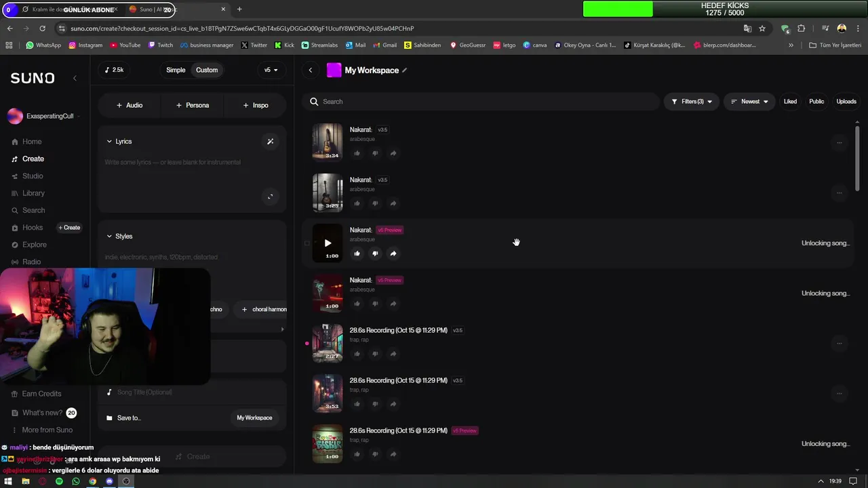
Task: Open the Newest sort dropdown
Action: (x=749, y=102)
